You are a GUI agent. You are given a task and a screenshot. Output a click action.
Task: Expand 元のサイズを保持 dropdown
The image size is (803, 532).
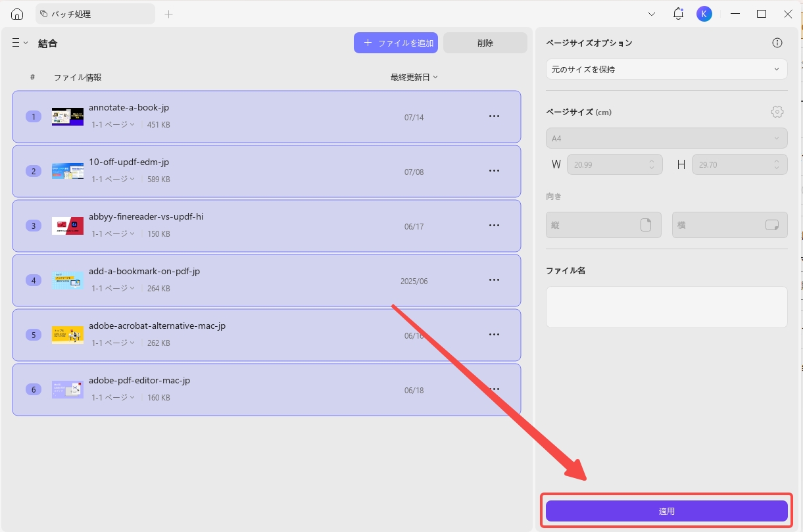coord(667,69)
